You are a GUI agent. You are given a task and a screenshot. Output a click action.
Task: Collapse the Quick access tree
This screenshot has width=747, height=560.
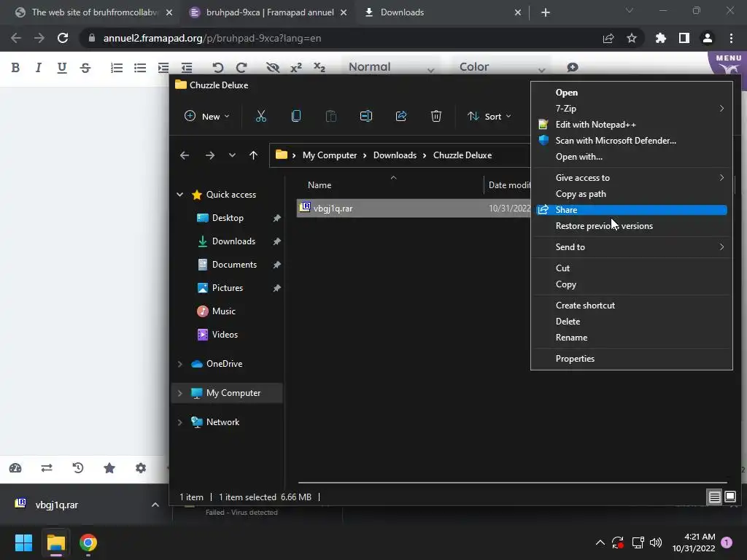pyautogui.click(x=179, y=194)
